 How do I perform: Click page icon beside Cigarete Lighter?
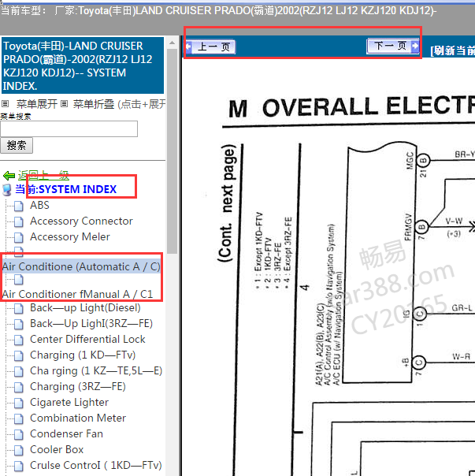(x=19, y=403)
